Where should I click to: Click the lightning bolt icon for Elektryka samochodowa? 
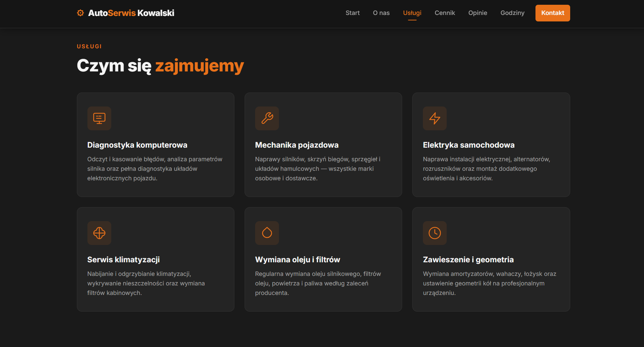tap(435, 118)
